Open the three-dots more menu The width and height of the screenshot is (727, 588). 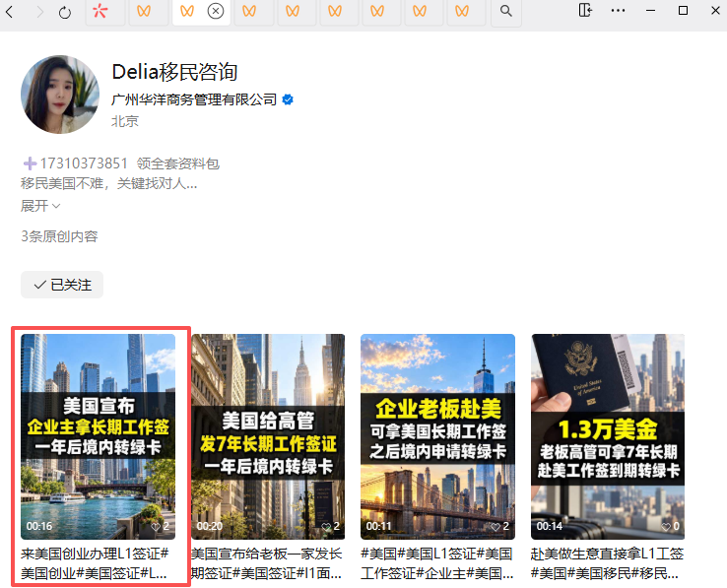[618, 10]
